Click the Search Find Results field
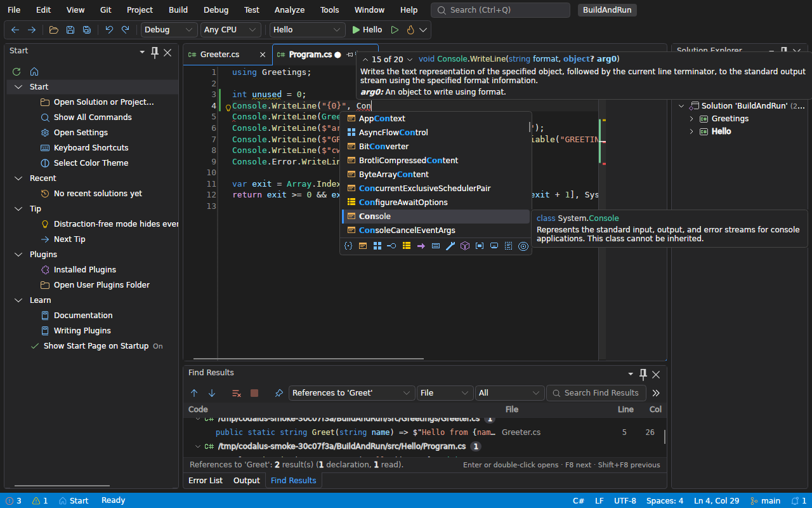The width and height of the screenshot is (812, 508). pos(596,393)
